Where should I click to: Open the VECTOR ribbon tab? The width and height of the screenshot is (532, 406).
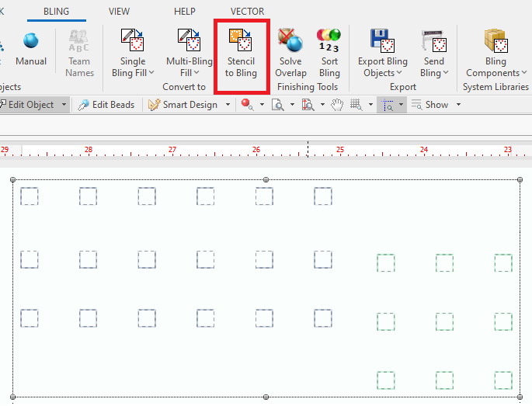[x=247, y=12]
